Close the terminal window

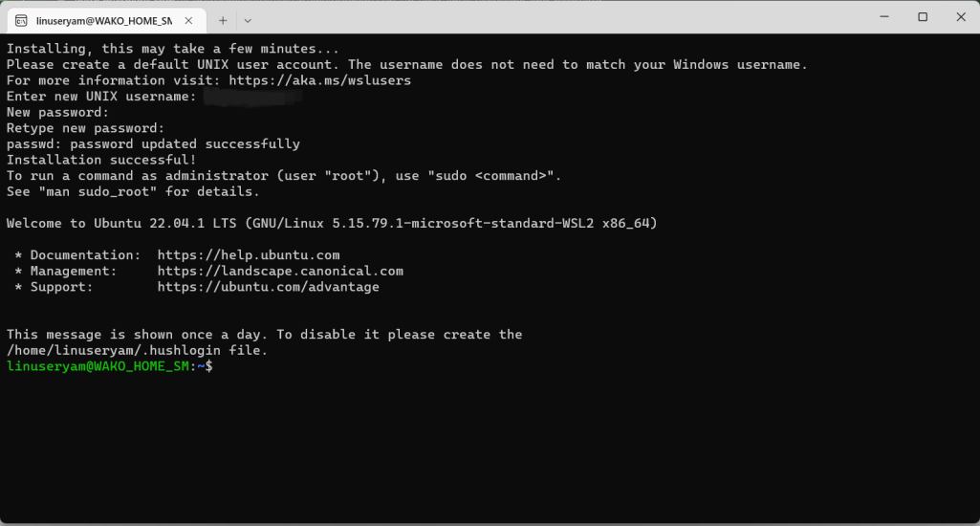(961, 17)
